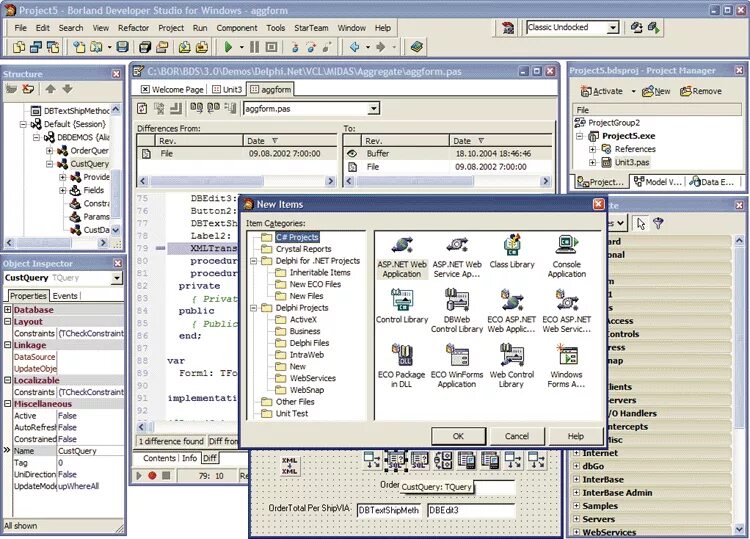The height and width of the screenshot is (539, 750).
Task: Click Activate in Project Manager
Action: point(601,91)
